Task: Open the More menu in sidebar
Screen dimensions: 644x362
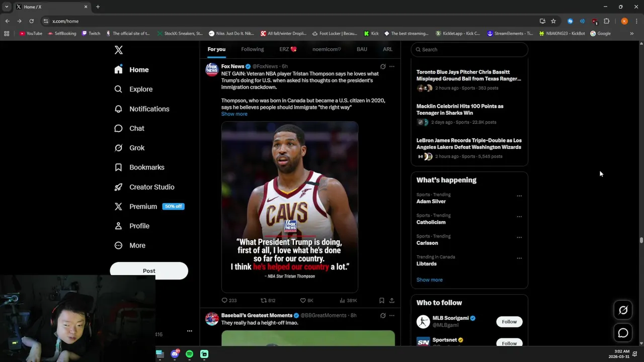Action: [130, 245]
